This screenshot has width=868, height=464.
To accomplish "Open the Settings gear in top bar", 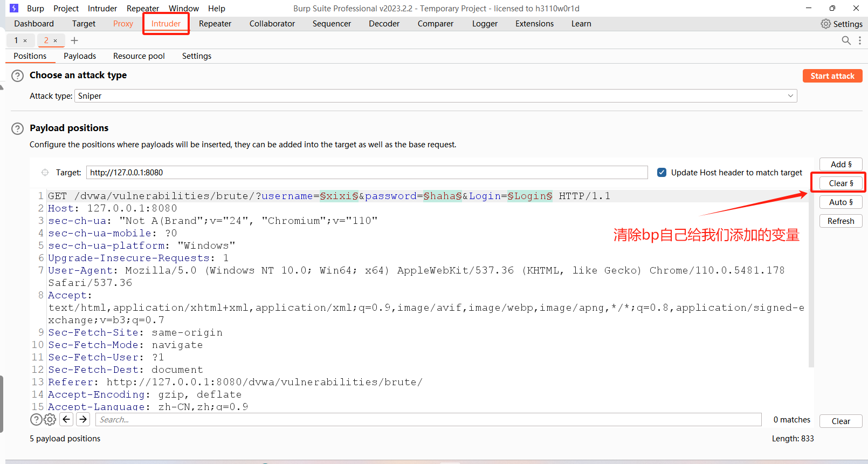I will pyautogui.click(x=842, y=24).
